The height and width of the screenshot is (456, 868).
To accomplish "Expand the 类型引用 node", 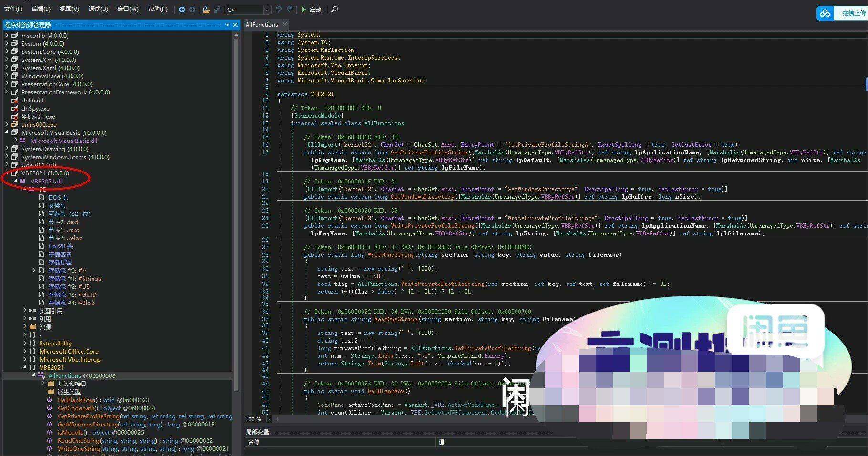I will [x=25, y=311].
